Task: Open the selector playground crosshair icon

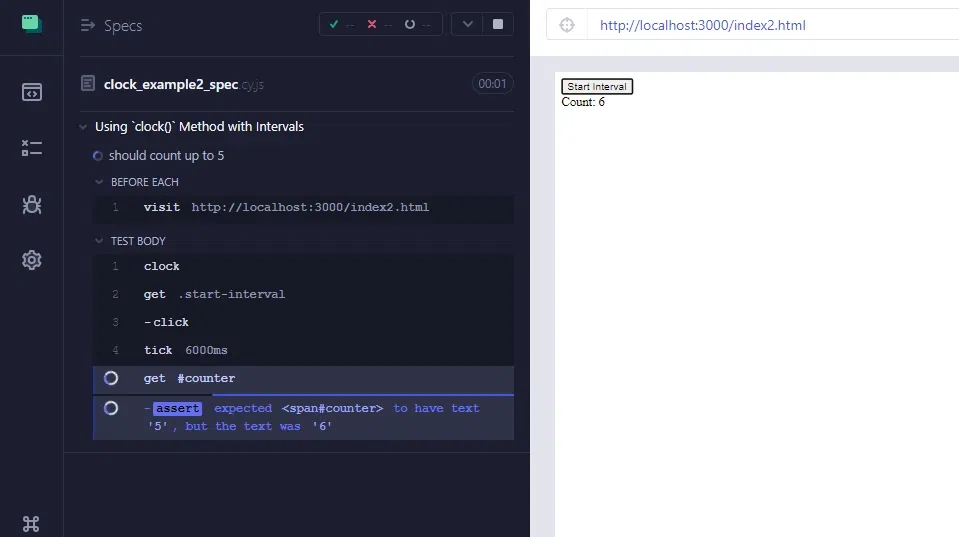Action: coord(567,25)
